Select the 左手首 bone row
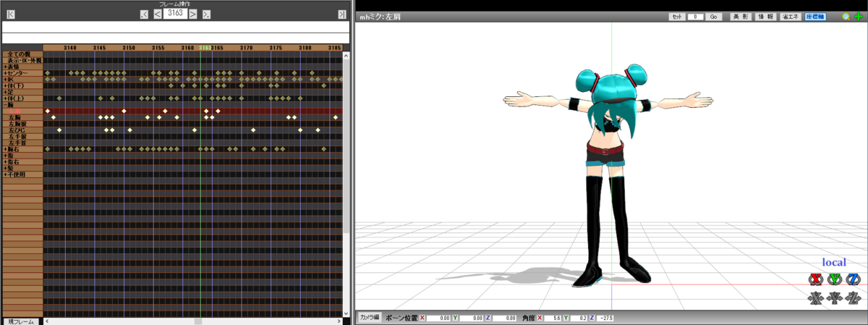 22,143
